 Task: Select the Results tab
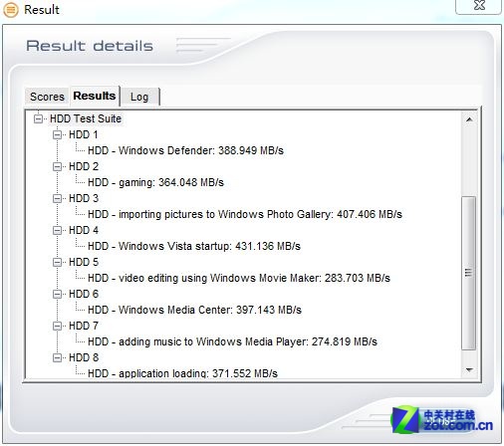pyautogui.click(x=95, y=96)
